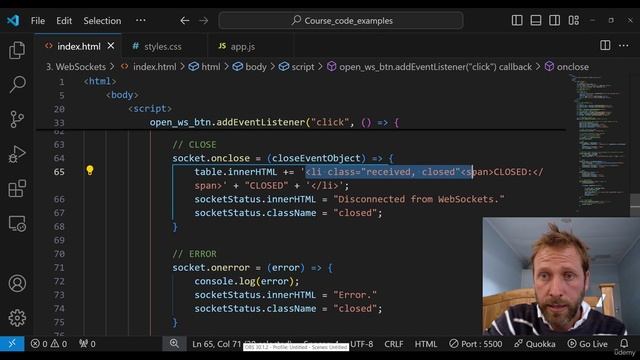640x360 pixels.
Task: Change HTML language mode
Action: click(x=426, y=344)
